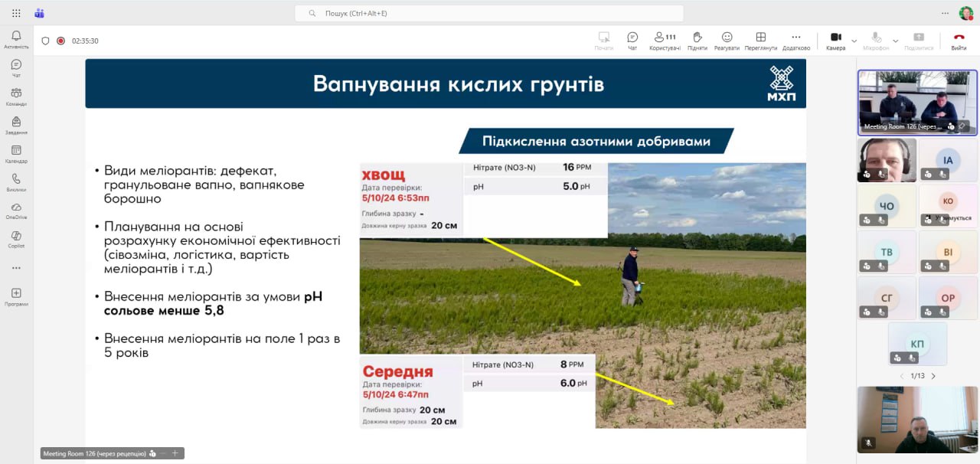Expand camera options dropdown arrow
This screenshot has width=980, height=464.
854,41
